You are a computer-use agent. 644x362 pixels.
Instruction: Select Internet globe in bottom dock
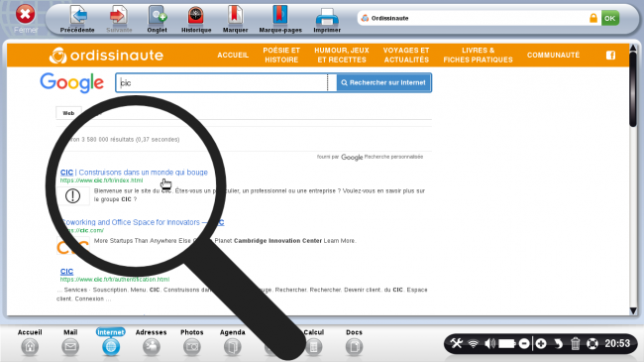(x=111, y=342)
